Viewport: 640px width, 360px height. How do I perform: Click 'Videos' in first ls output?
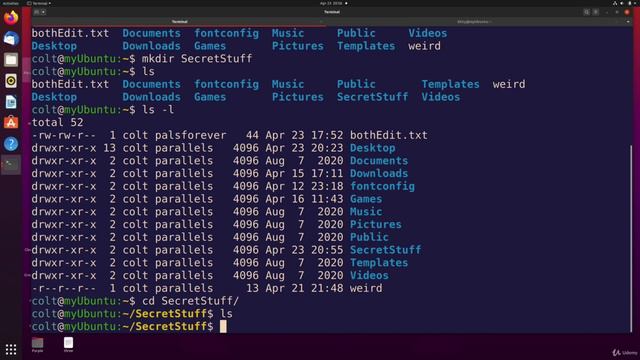428,33
